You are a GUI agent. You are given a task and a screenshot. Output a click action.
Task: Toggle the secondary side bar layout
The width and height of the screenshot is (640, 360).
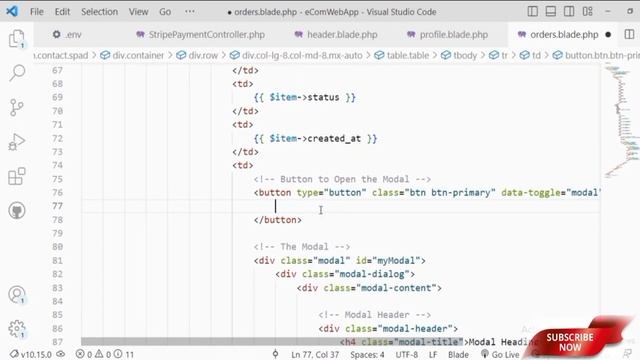coord(569,11)
